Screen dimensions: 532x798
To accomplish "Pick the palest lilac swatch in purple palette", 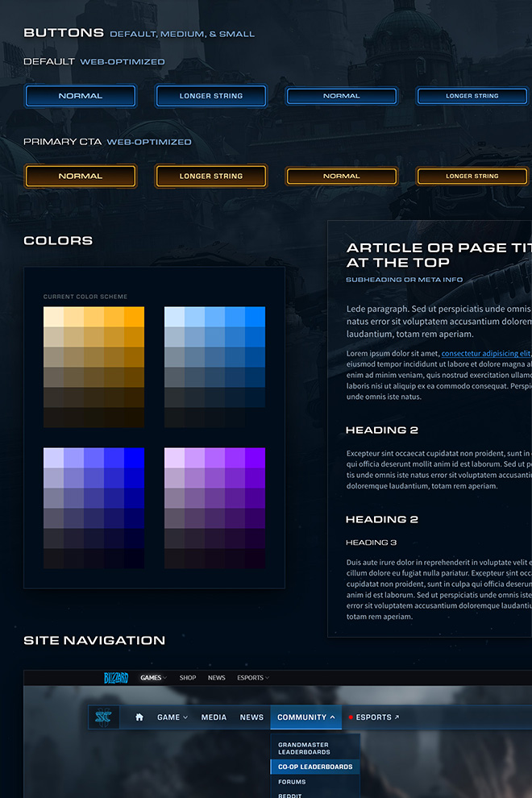I will pos(175,458).
